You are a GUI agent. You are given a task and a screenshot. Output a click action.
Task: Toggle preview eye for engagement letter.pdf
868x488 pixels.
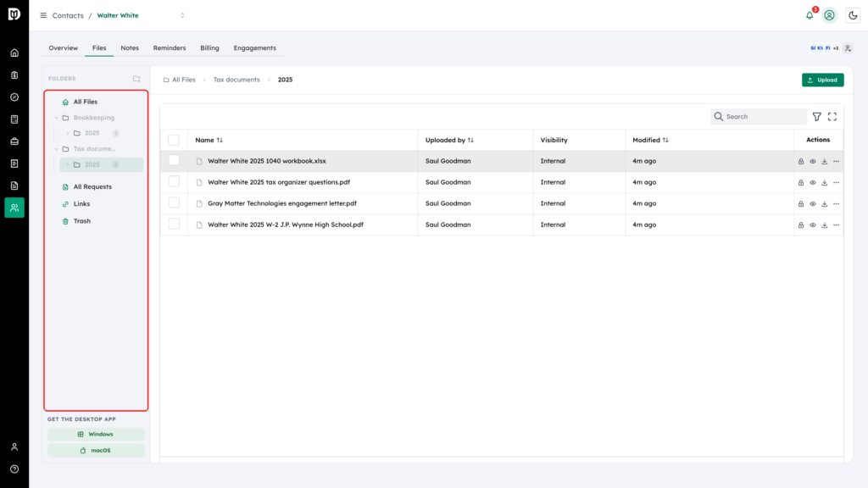coord(813,203)
